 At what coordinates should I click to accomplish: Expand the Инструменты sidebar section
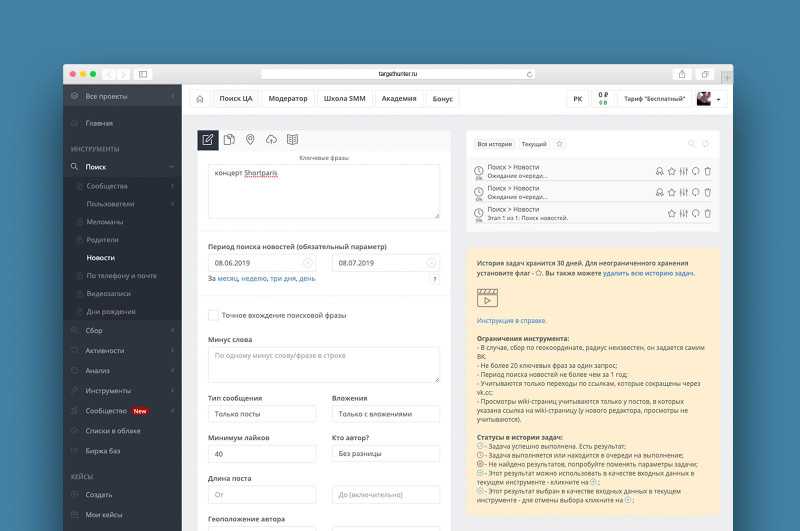click(172, 391)
